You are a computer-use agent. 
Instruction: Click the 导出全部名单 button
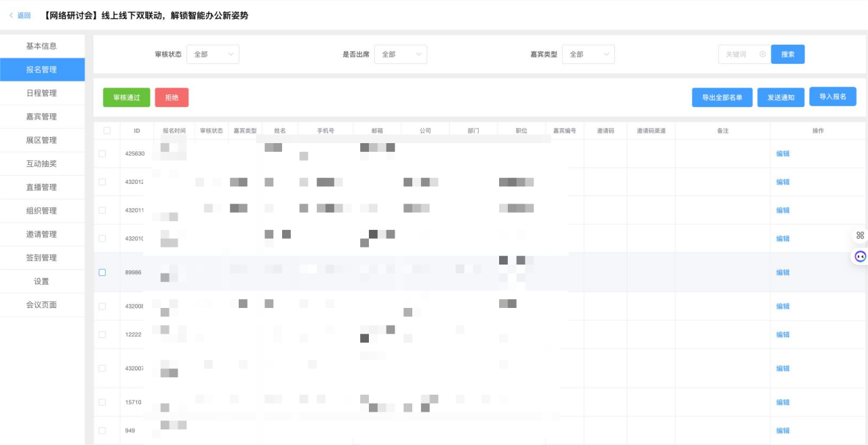click(x=722, y=98)
